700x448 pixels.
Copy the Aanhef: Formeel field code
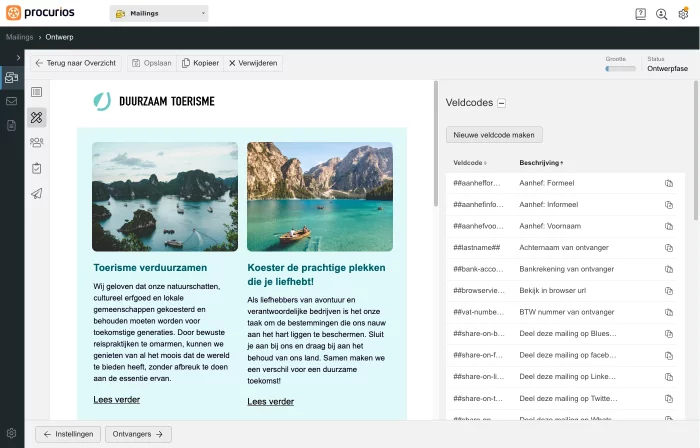point(669,184)
